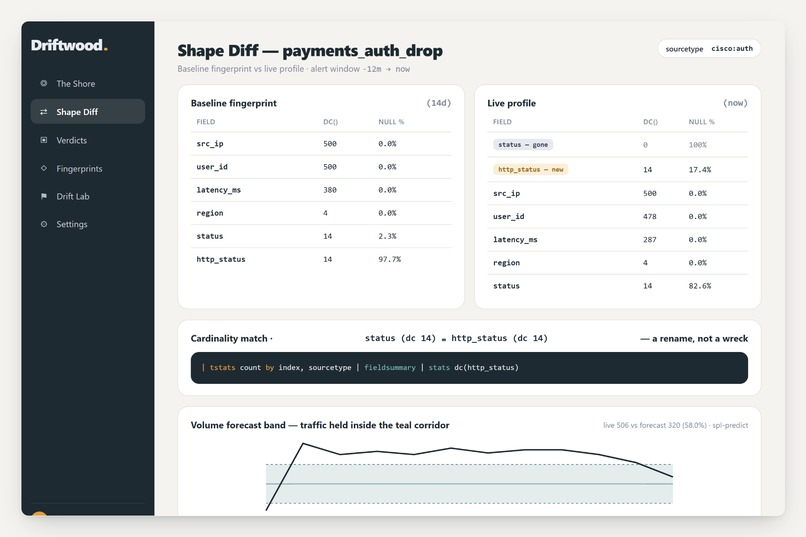Screen dimensions: 806x537
Task: Click the alert window subtitle
Action: [294, 69]
